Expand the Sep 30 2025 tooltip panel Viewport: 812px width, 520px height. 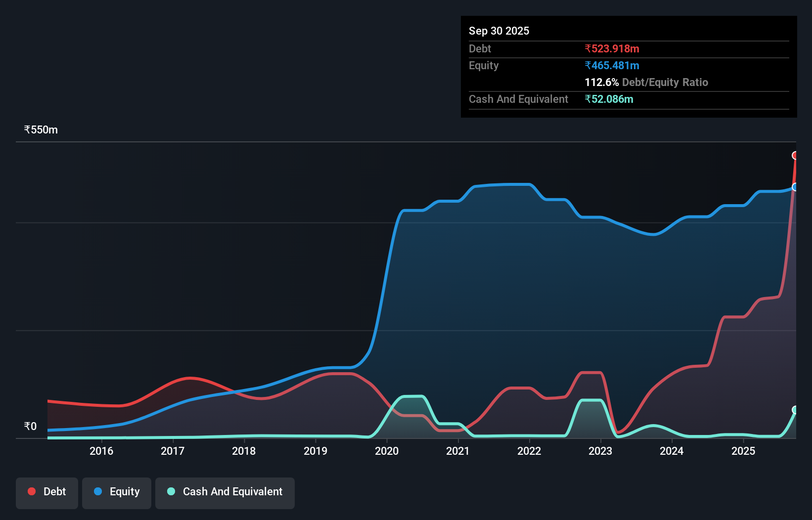coord(499,31)
